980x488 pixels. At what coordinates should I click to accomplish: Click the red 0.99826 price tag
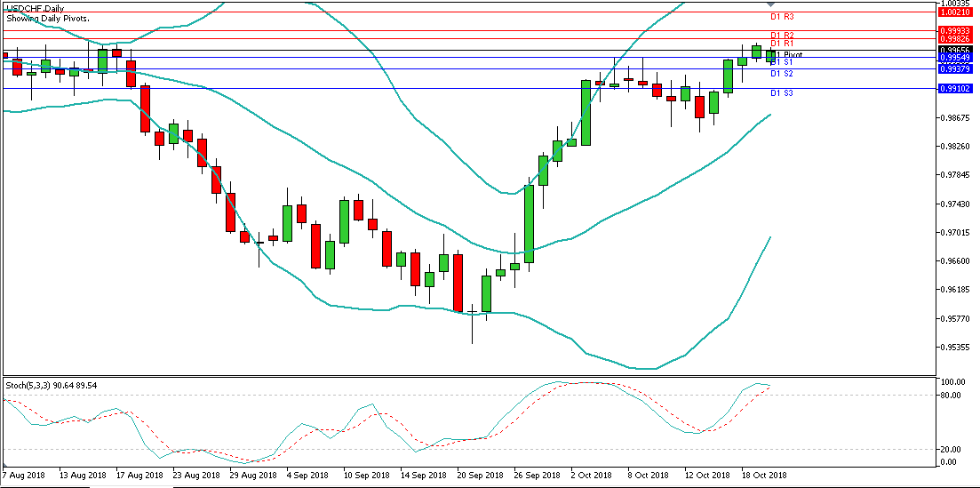click(957, 39)
